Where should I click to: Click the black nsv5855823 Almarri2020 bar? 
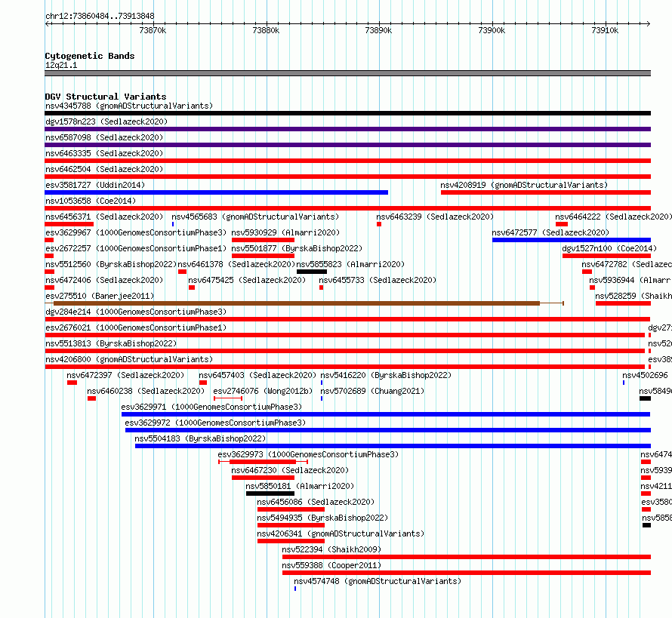(x=312, y=272)
